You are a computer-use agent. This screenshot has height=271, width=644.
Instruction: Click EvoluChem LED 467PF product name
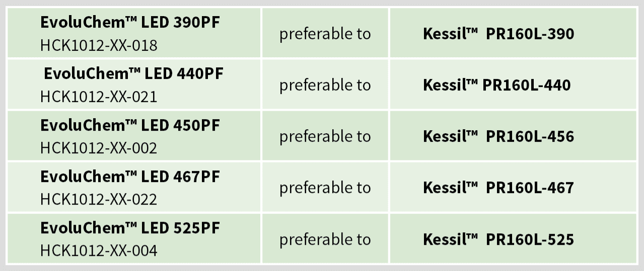[x=130, y=176]
